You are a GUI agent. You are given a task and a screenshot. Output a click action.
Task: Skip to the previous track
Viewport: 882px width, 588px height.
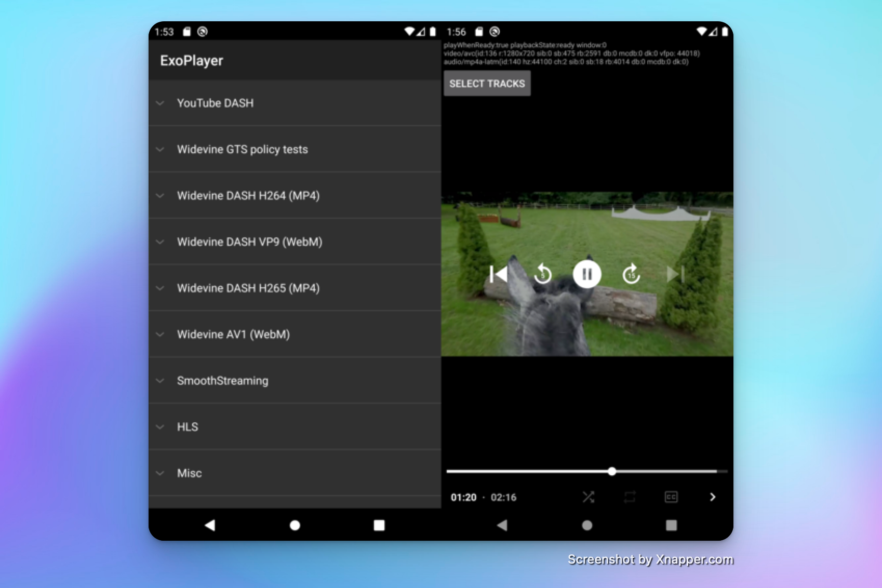[x=498, y=274]
